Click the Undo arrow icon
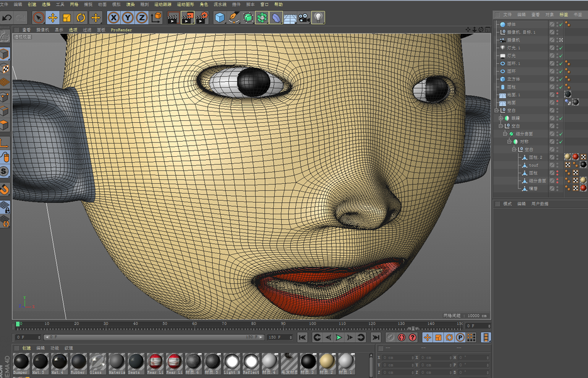The image size is (588, 378). pyautogui.click(x=7, y=18)
